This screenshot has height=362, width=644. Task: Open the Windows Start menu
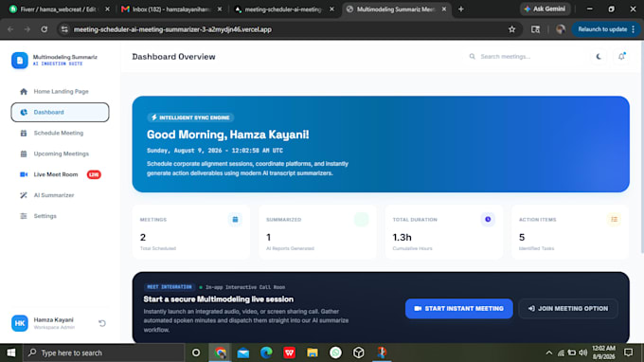[11, 353]
